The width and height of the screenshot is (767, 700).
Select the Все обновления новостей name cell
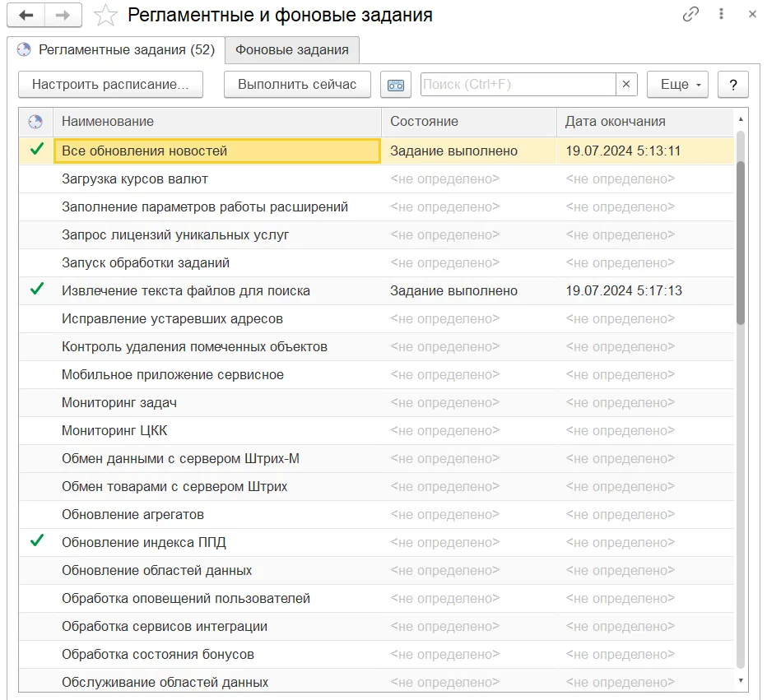[x=216, y=151]
